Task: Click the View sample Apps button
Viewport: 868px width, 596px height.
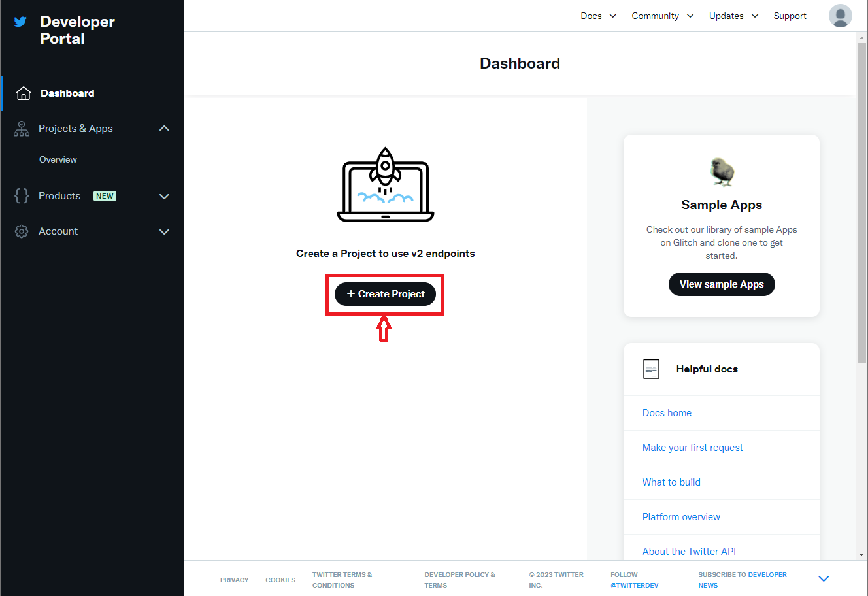Action: [722, 284]
